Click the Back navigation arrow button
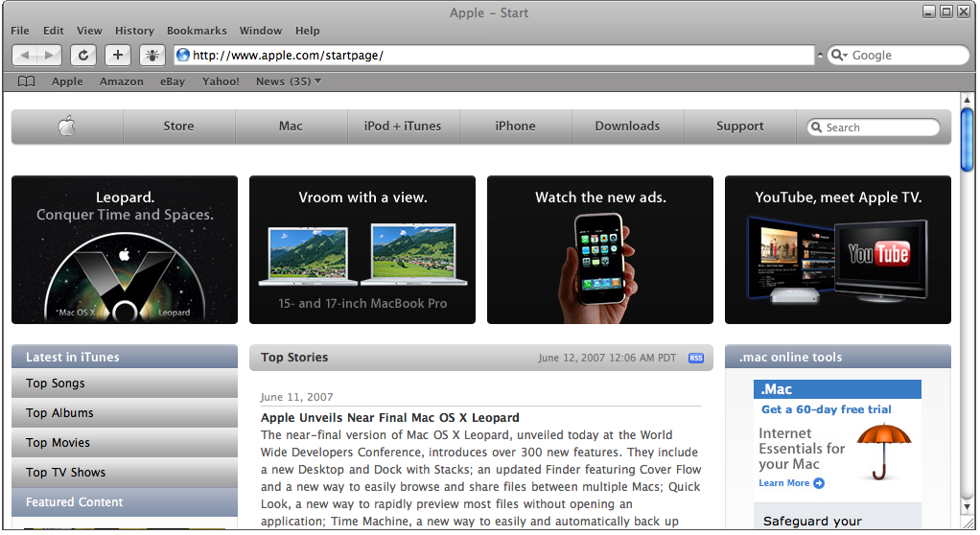 click(x=26, y=56)
